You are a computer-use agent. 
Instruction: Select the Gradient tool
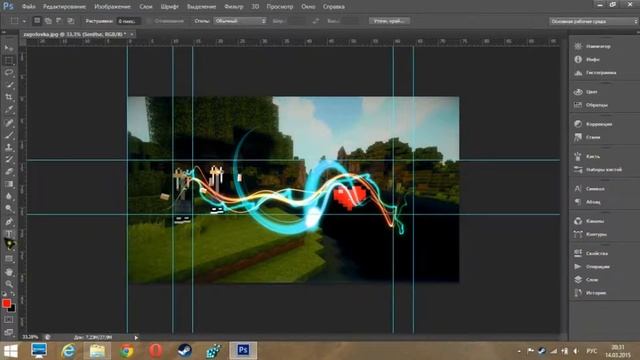9,184
